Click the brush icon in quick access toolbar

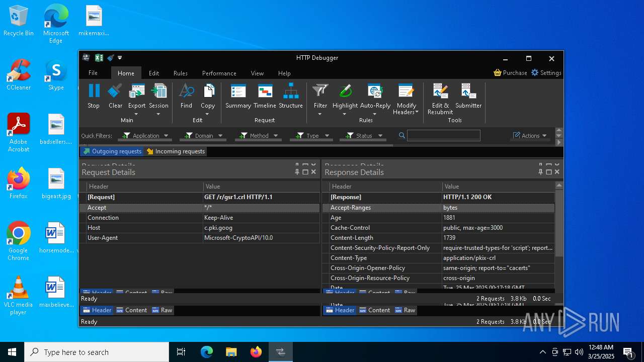(x=110, y=58)
